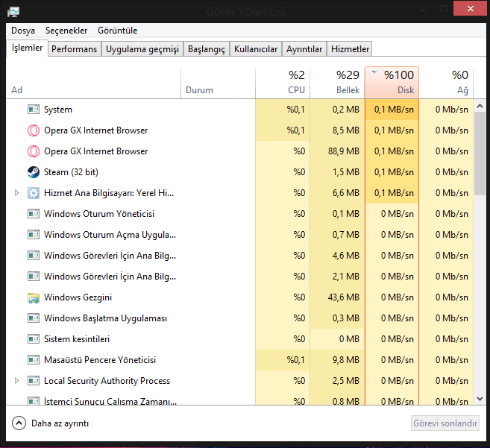Click the 6,6 MB memory value
Viewport: 490px width, 448px height.
346,193
